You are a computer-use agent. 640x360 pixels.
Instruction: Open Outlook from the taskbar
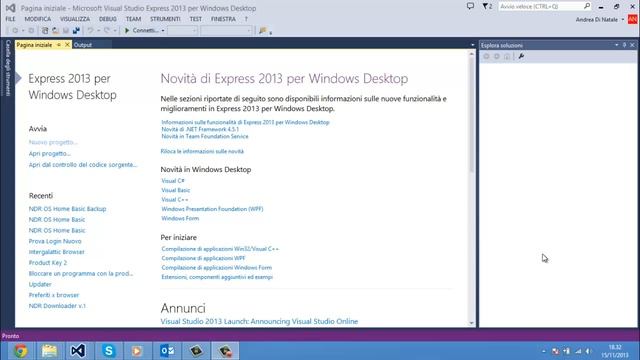167,351
